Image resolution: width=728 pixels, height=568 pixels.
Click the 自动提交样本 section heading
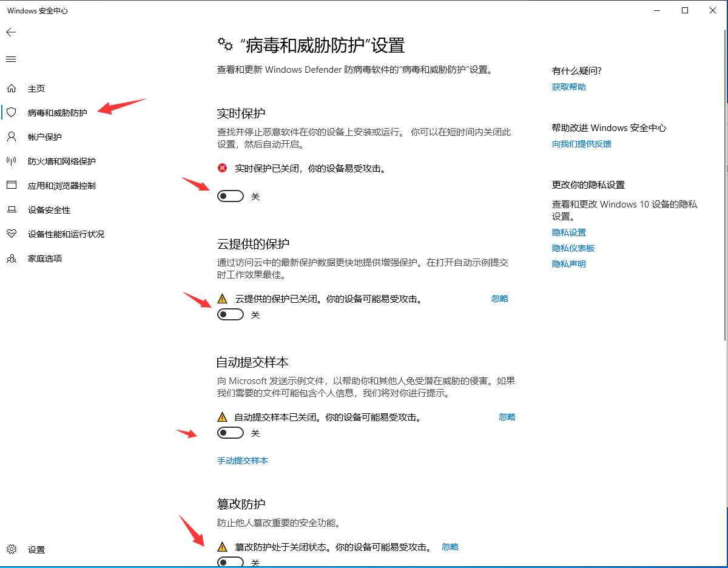pyautogui.click(x=252, y=362)
